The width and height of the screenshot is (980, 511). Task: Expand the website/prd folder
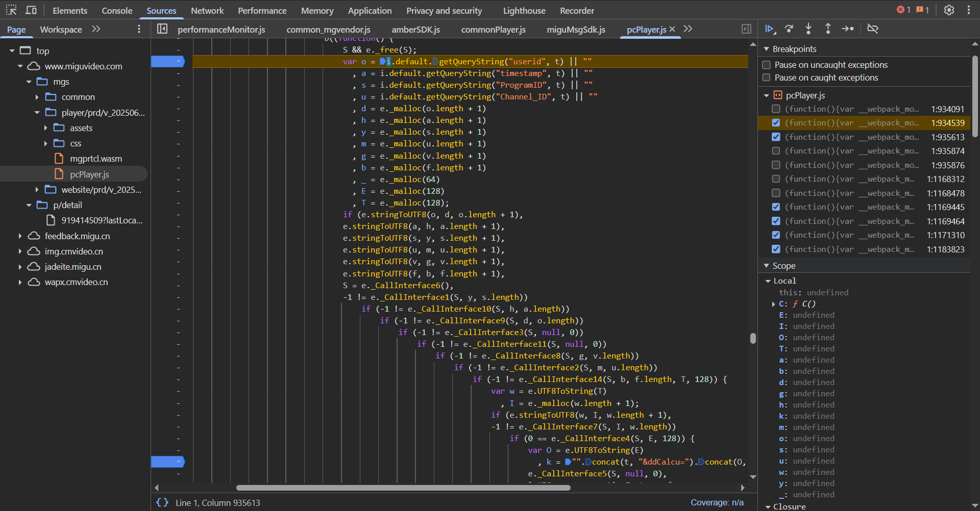[37, 189]
